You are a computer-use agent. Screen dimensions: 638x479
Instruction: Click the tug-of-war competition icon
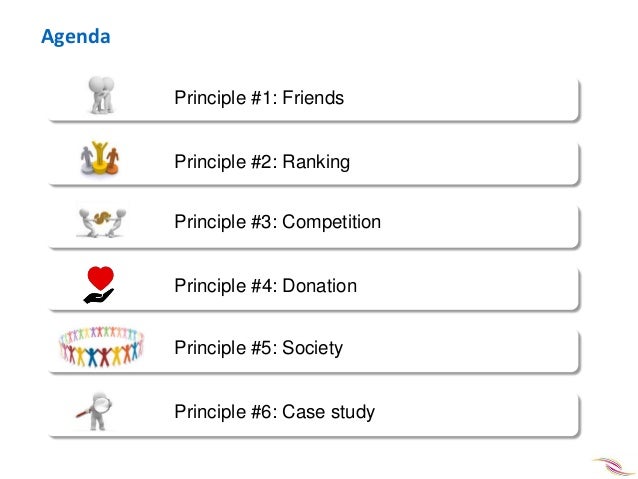102,223
